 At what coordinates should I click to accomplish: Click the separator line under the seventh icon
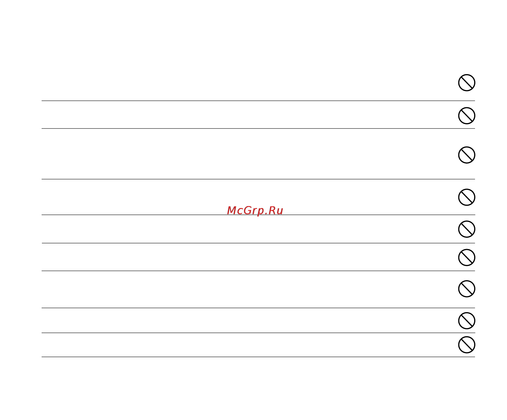point(258,308)
